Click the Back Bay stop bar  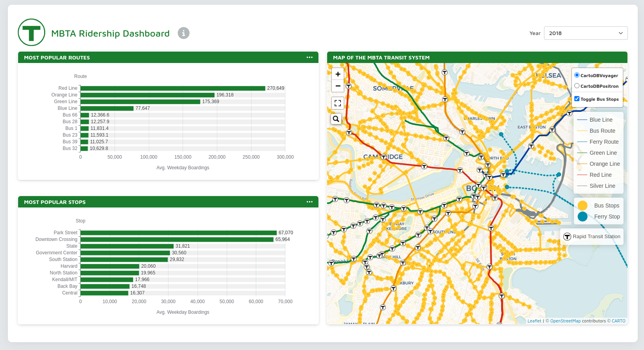(105, 286)
